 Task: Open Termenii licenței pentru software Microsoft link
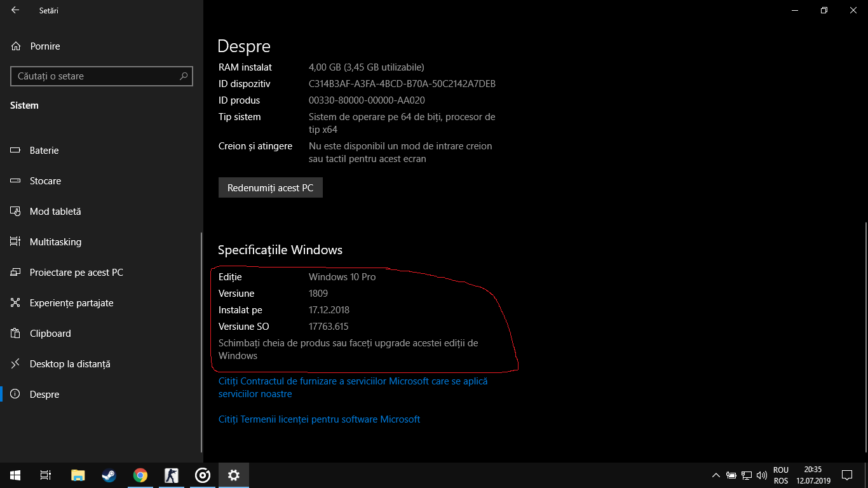pyautogui.click(x=320, y=419)
